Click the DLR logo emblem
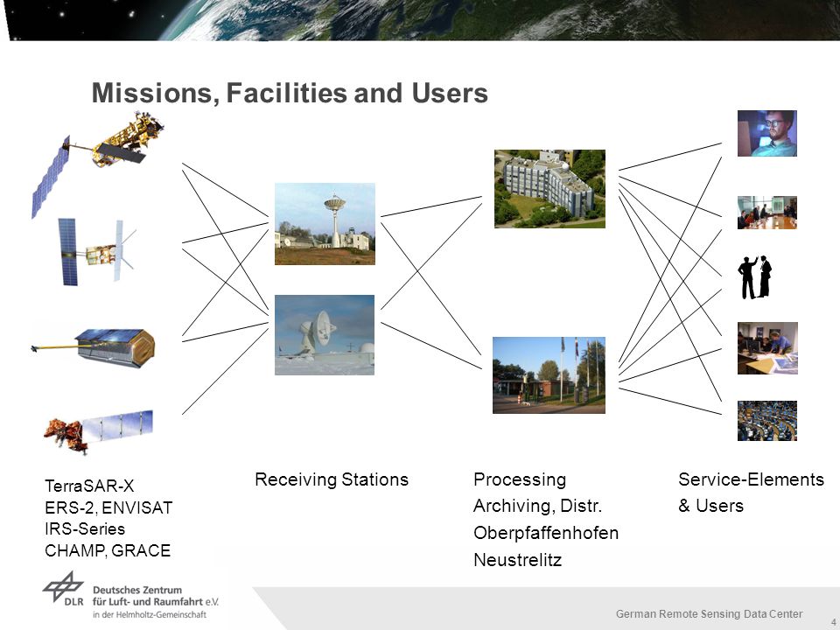 63,588
